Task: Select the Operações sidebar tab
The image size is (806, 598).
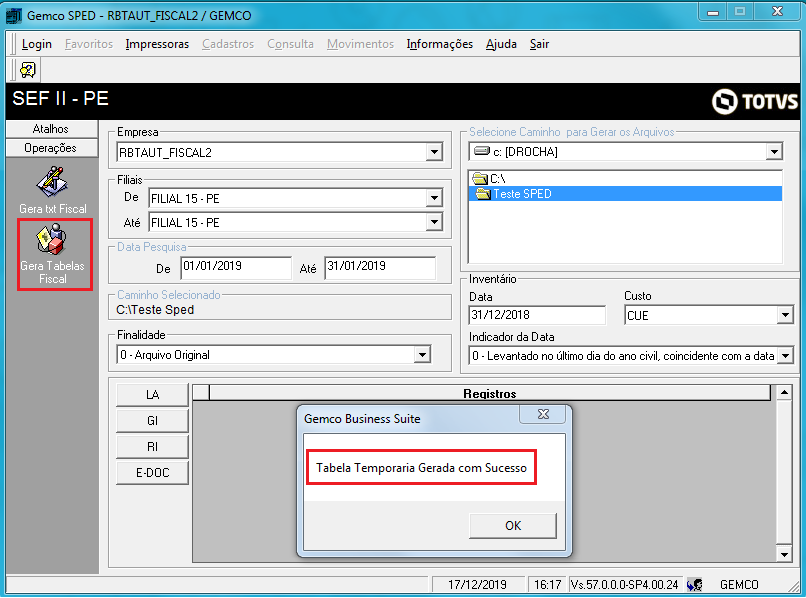Action: [51, 148]
